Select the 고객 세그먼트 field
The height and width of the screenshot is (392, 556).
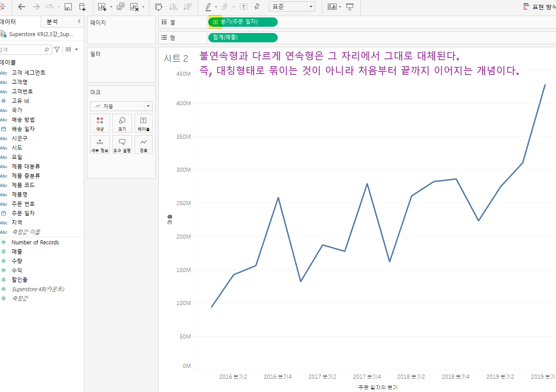[29, 73]
